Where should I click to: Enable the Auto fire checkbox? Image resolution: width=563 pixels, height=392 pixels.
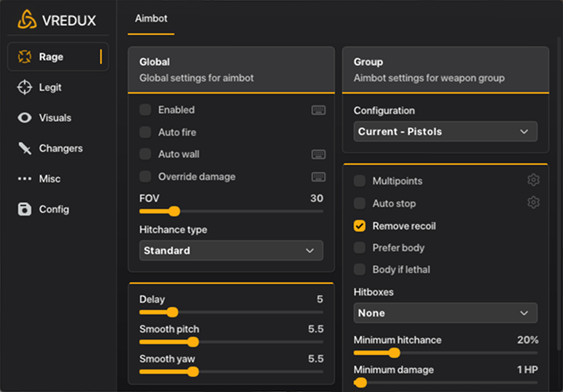[145, 132]
